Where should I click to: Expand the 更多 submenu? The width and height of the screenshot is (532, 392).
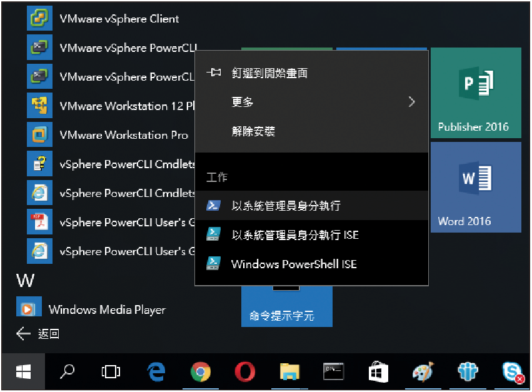[311, 102]
